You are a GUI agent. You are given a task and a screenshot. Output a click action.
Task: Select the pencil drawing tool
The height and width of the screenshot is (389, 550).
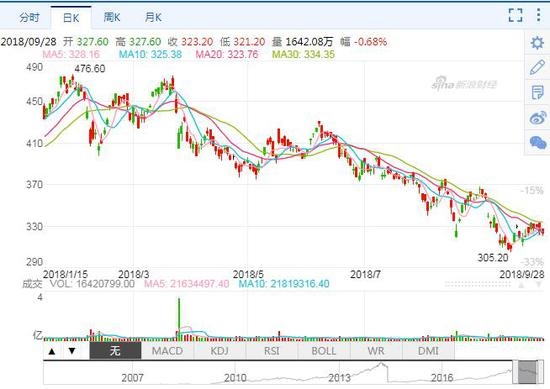537,67
